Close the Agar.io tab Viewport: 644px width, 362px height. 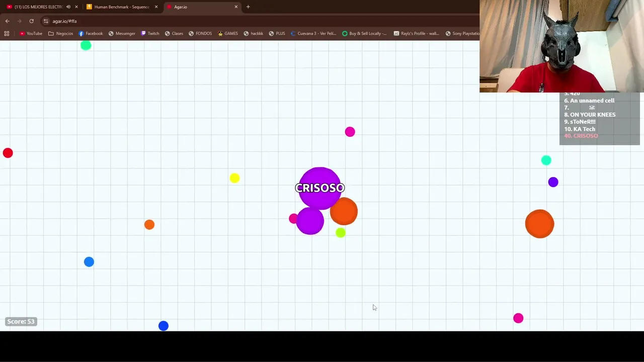pyautogui.click(x=236, y=7)
